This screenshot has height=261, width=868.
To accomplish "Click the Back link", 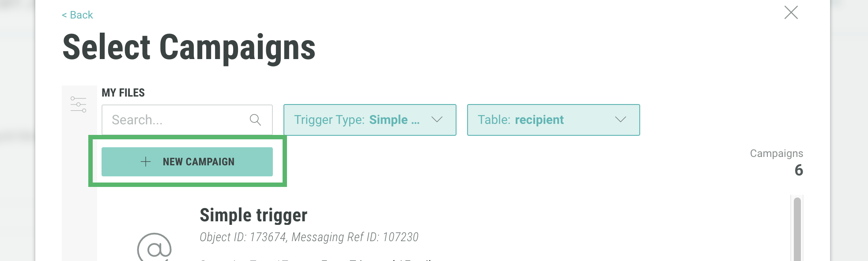I will pyautogui.click(x=78, y=15).
